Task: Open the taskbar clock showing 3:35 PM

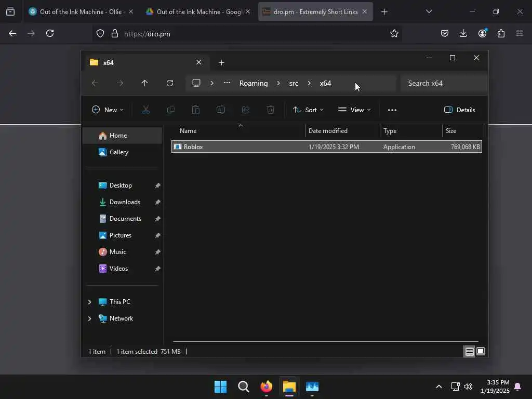Action: pos(495,387)
